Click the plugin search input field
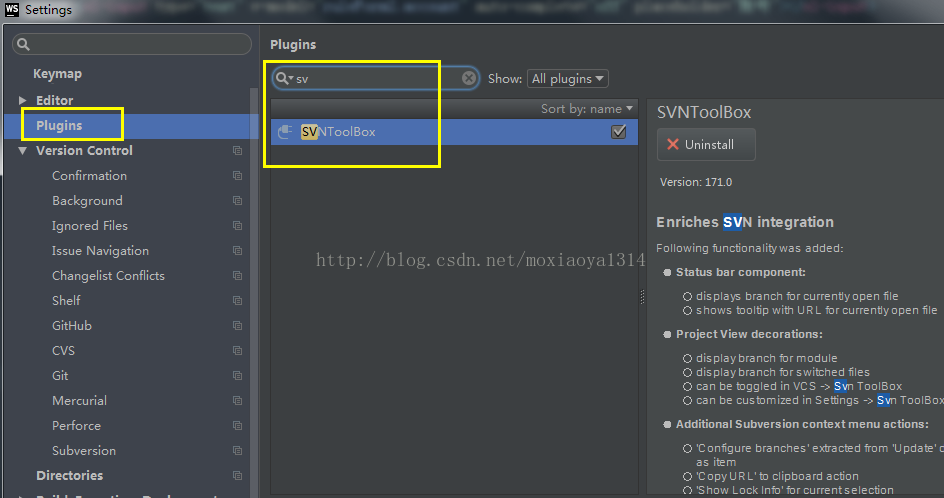This screenshot has width=944, height=498. coord(375,78)
